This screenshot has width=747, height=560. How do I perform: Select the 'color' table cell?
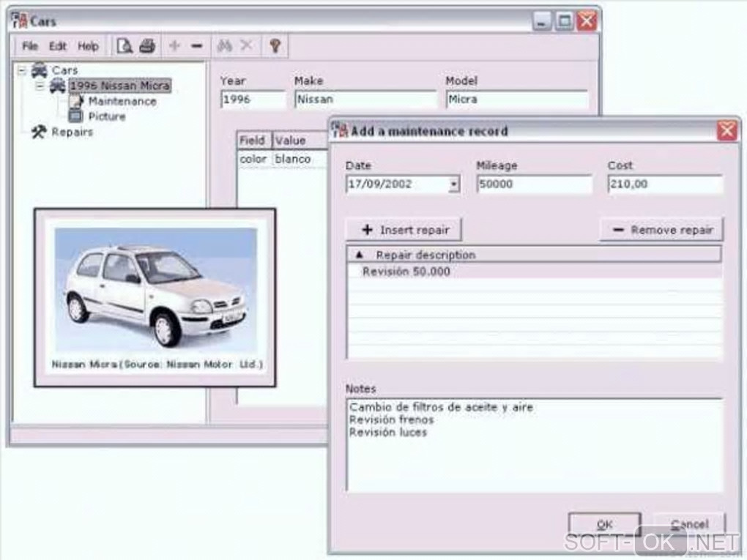pyautogui.click(x=254, y=159)
